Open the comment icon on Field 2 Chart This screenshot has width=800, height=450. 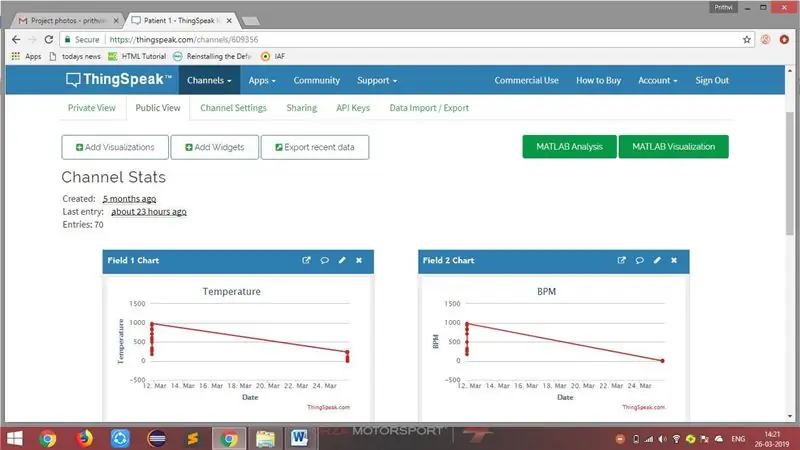pyautogui.click(x=639, y=260)
